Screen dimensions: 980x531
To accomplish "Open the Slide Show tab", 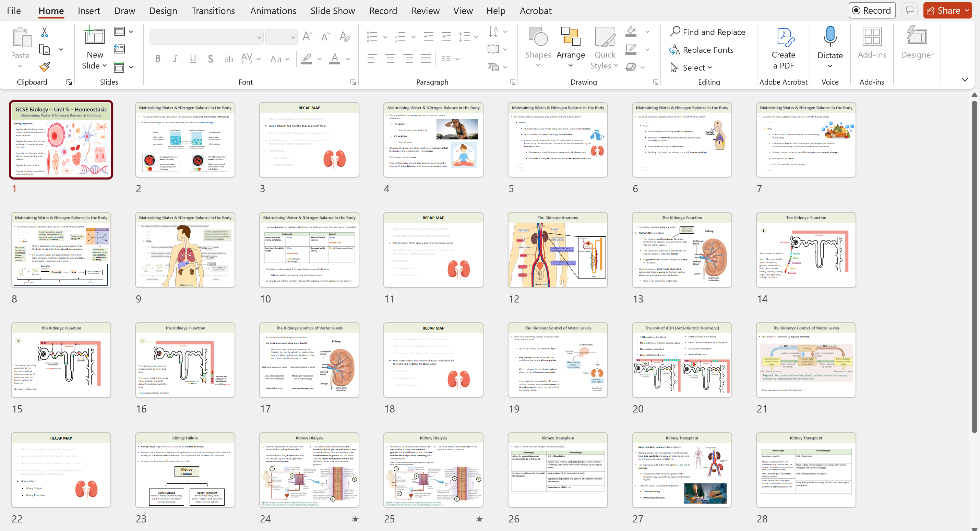I will click(x=333, y=11).
